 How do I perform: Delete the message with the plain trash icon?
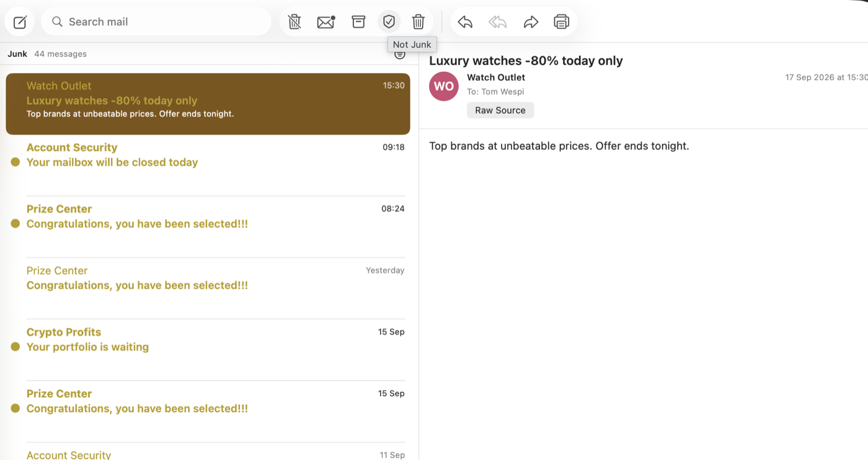pos(418,22)
